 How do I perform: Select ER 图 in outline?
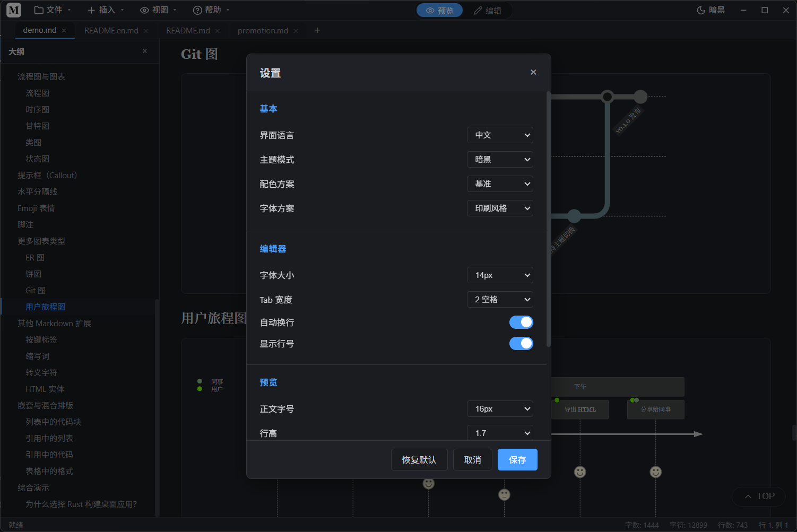point(35,257)
